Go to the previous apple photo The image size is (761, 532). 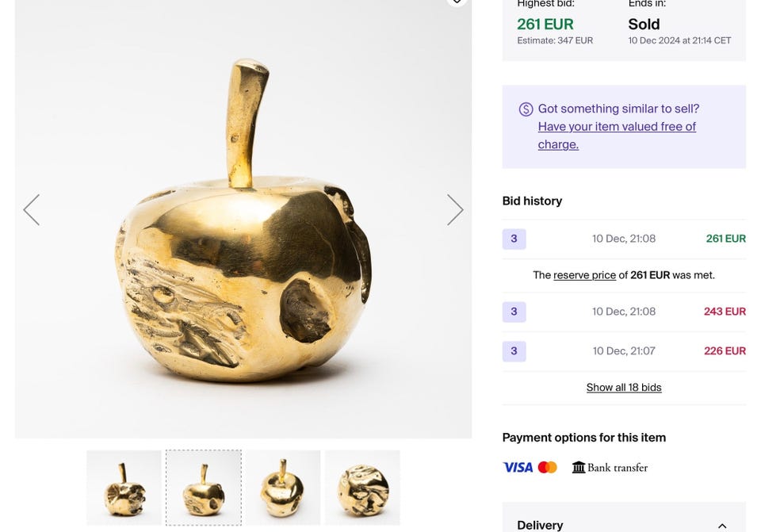(x=32, y=210)
